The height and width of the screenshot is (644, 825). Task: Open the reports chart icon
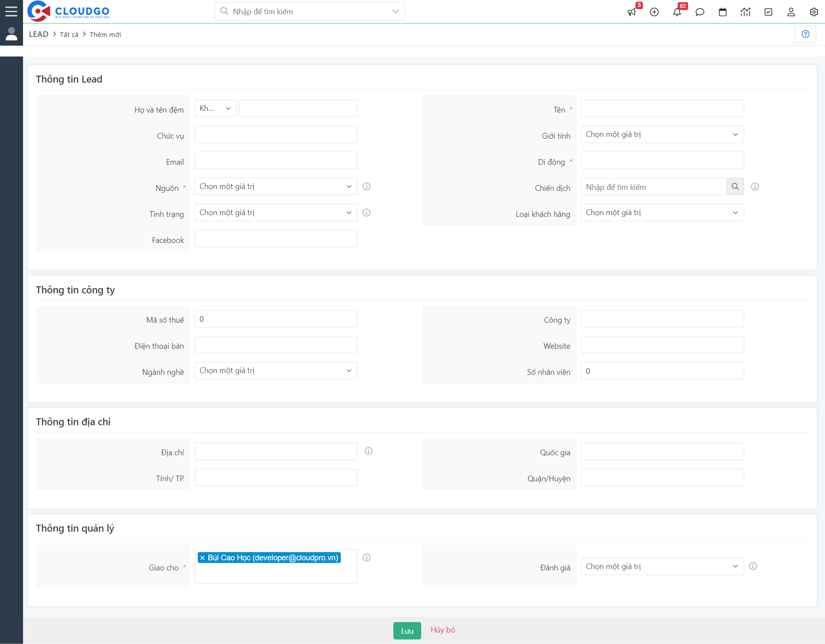(x=745, y=12)
